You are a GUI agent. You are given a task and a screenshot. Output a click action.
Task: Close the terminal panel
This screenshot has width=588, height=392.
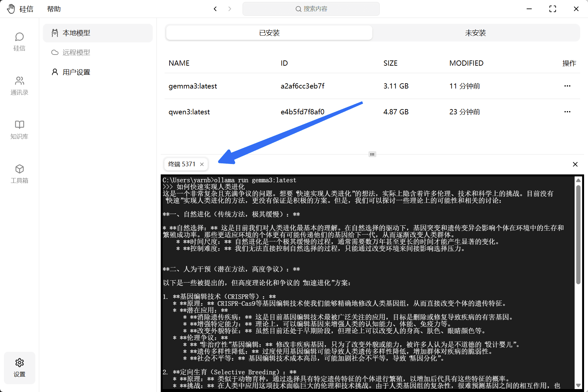575,164
